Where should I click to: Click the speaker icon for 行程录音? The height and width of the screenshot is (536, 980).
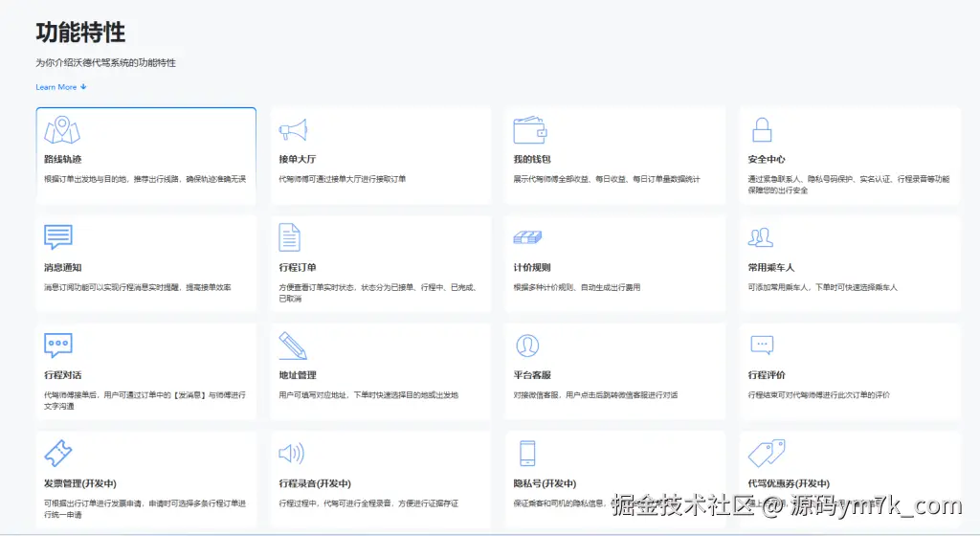(291, 453)
